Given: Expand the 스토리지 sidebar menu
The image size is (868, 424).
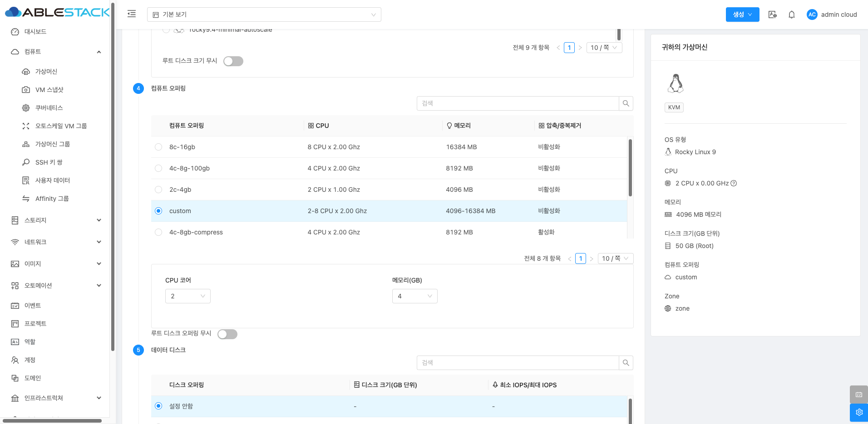Looking at the screenshot, I should pos(55,220).
